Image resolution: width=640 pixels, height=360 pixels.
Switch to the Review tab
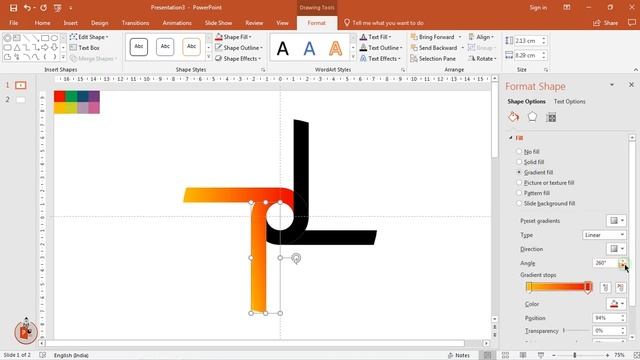point(254,23)
